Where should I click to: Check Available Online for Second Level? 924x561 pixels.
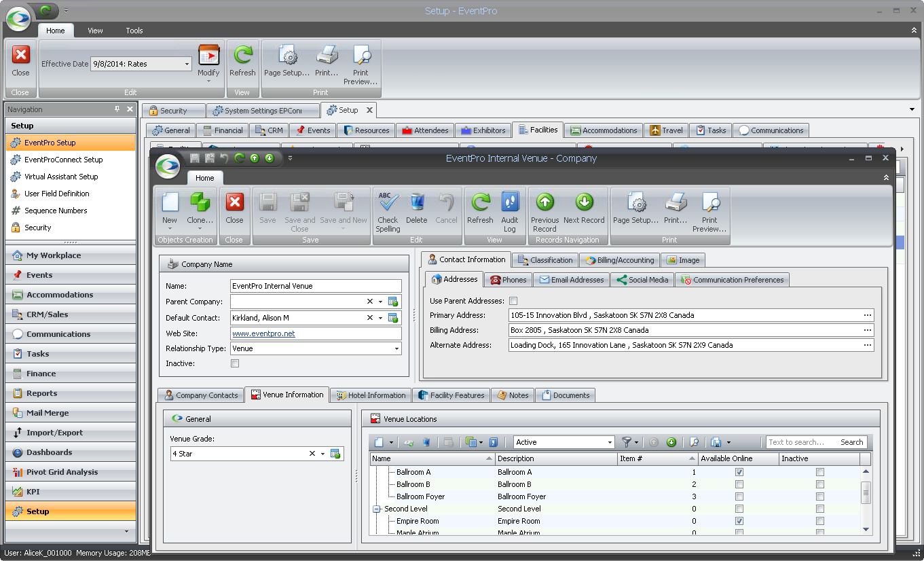tap(739, 509)
